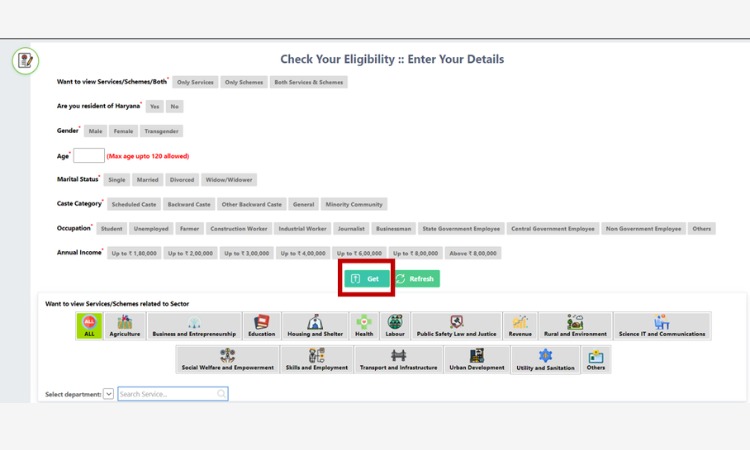This screenshot has width=750, height=450.
Task: Open Science IT and Communications sector
Action: point(662,326)
